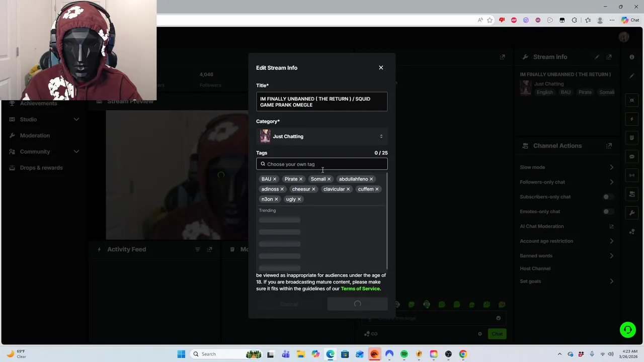The image size is (644, 362).
Task: Click the chat bubble sidebar icon
Action: [632, 157]
